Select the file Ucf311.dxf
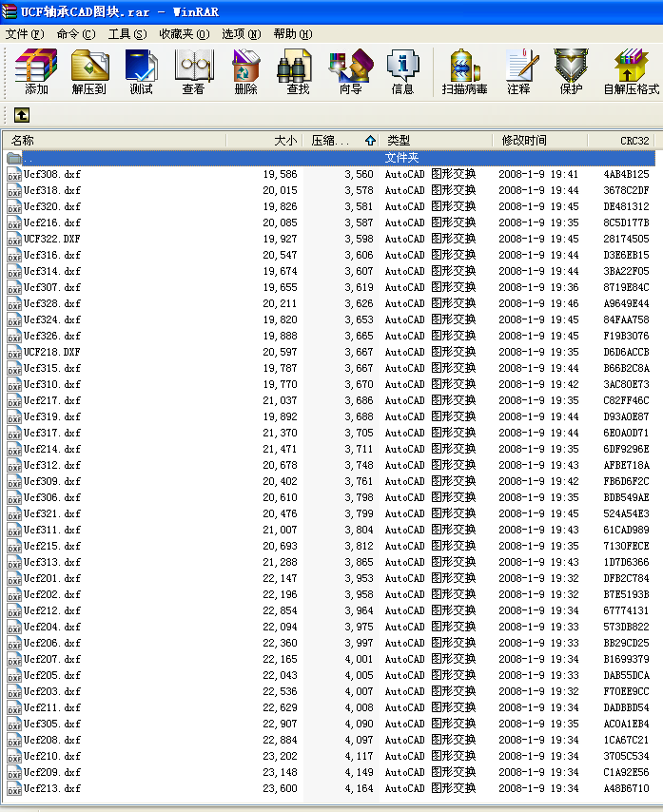663x812 pixels. point(52,530)
